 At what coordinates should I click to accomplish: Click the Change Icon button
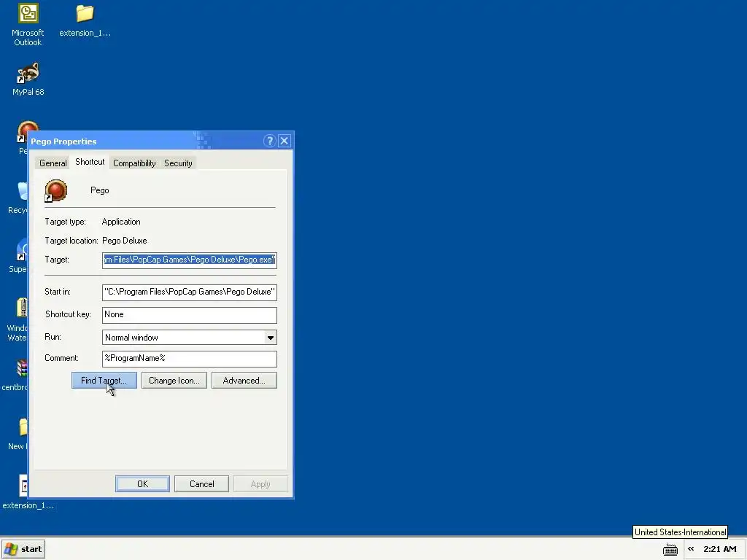point(174,381)
